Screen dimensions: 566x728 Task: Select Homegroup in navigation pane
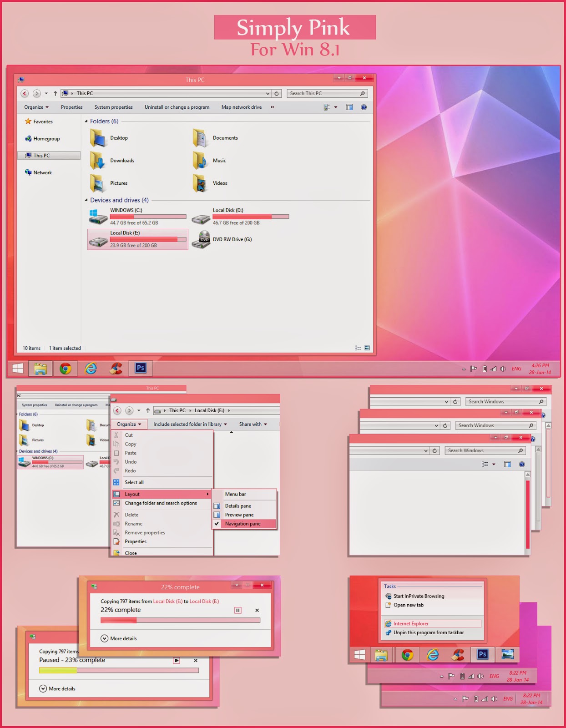(42, 139)
